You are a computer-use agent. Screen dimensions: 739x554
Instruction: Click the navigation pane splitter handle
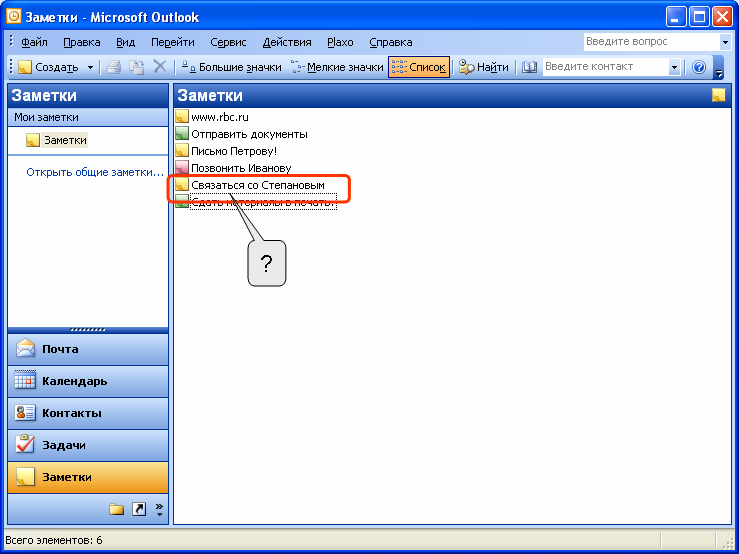[88, 330]
